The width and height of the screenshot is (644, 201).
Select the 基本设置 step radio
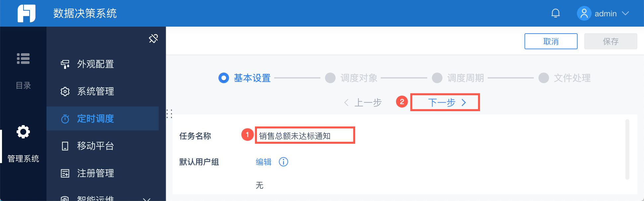pos(224,78)
